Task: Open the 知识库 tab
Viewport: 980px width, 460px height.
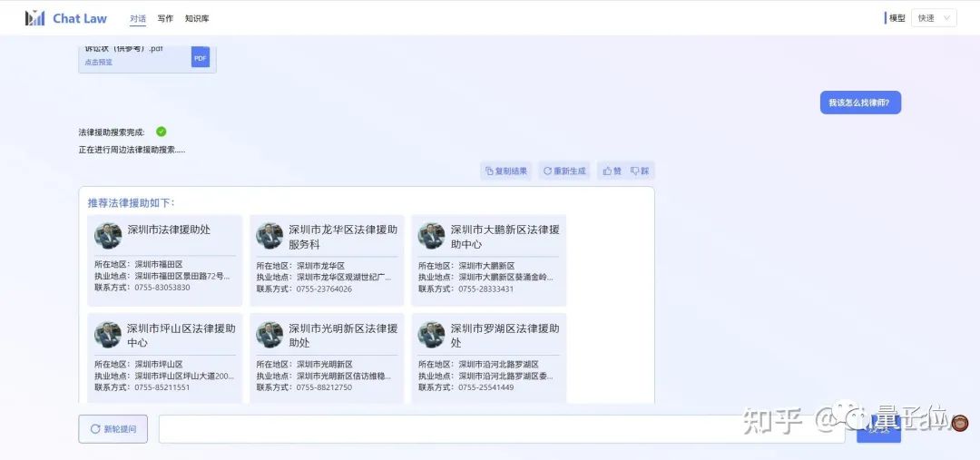Action: pos(196,18)
